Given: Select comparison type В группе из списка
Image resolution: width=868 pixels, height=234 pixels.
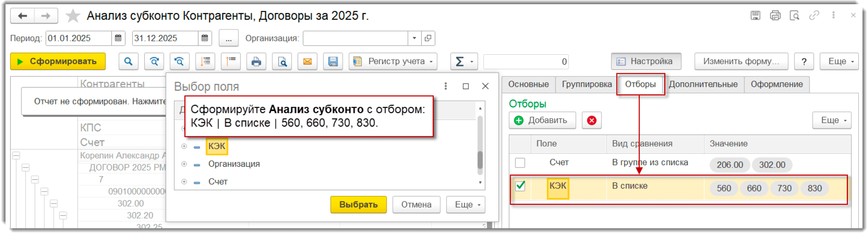Looking at the screenshot, I should 650,163.
